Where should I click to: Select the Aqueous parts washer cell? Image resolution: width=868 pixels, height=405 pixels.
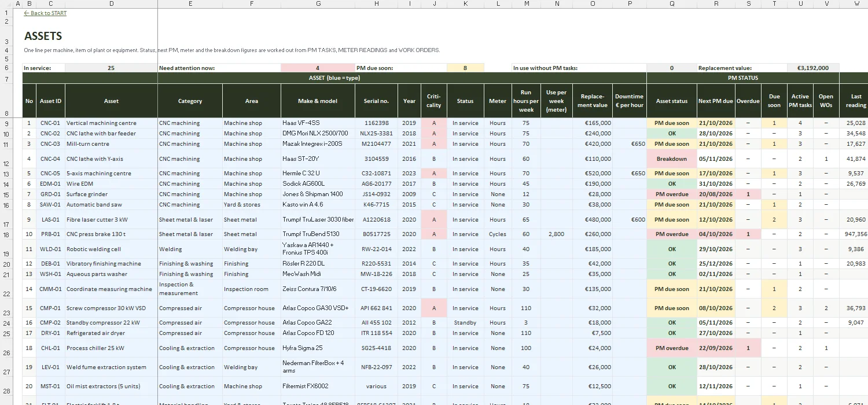coord(111,274)
